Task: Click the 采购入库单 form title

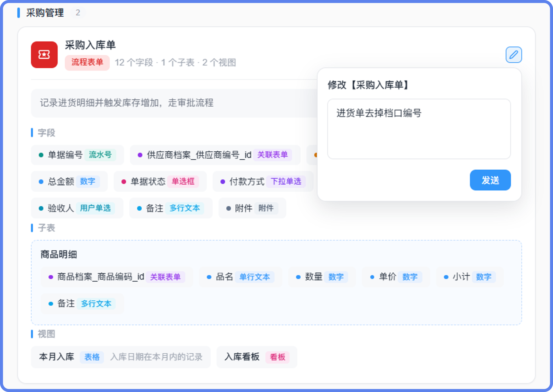Action: point(90,45)
